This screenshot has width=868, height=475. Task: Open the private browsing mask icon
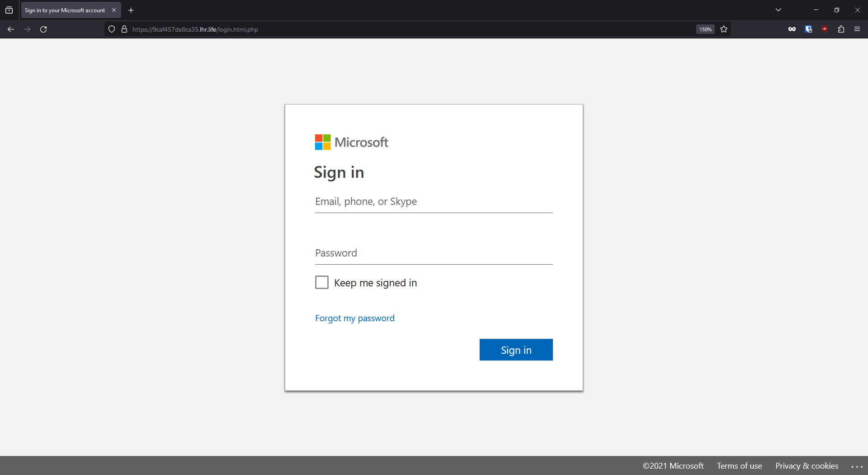[x=792, y=29]
